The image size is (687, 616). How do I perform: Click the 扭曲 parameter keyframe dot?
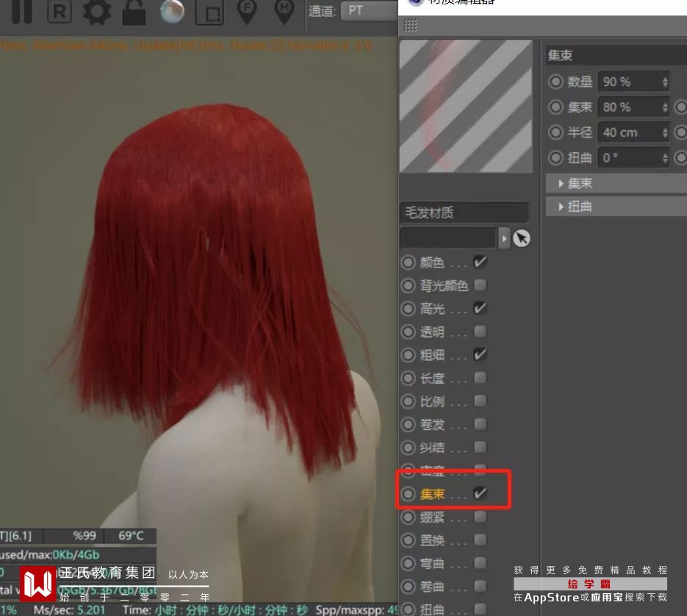pyautogui.click(x=555, y=158)
